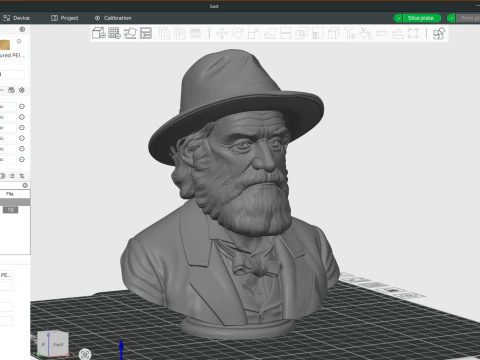Click the Slice plate button
Viewport: 480px width, 360px height.
(422, 18)
